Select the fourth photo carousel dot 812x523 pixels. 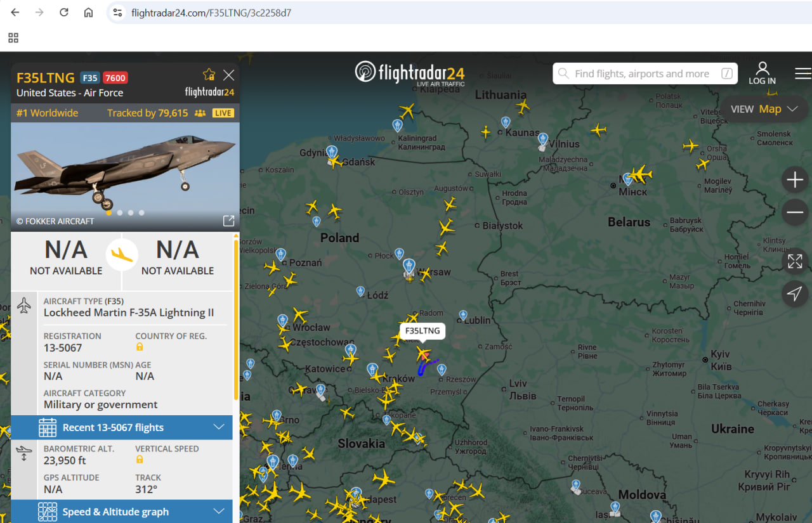(141, 213)
